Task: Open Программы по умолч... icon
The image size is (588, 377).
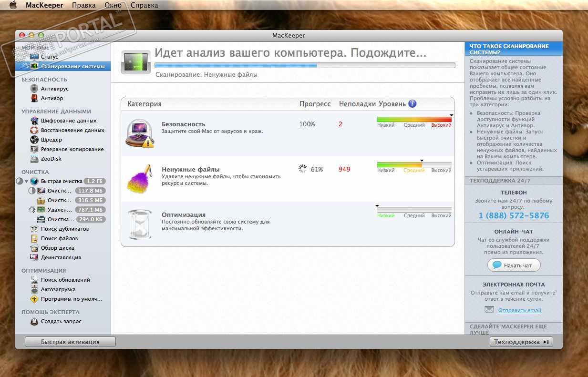Action: pos(34,299)
